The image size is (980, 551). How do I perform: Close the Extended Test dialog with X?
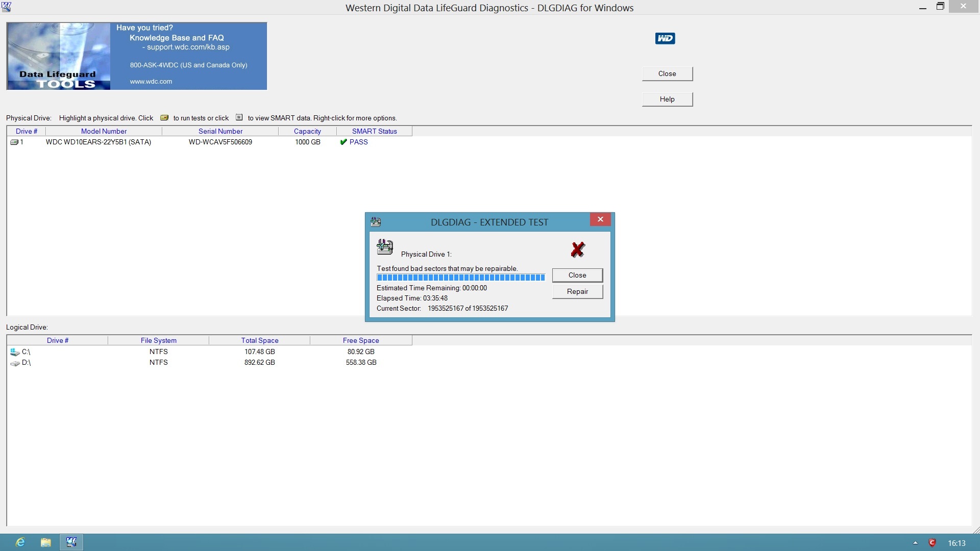(x=600, y=219)
